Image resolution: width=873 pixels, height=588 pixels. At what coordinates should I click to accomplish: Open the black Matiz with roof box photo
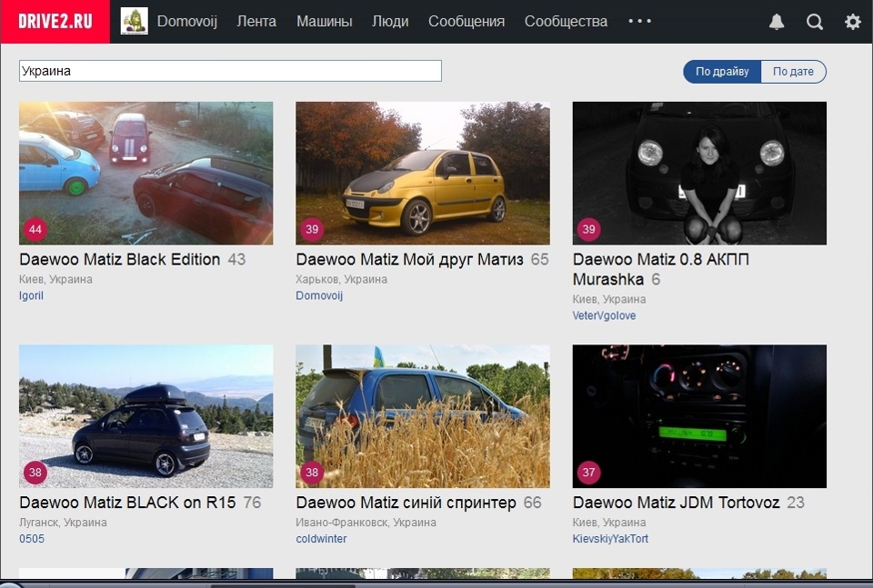point(145,416)
